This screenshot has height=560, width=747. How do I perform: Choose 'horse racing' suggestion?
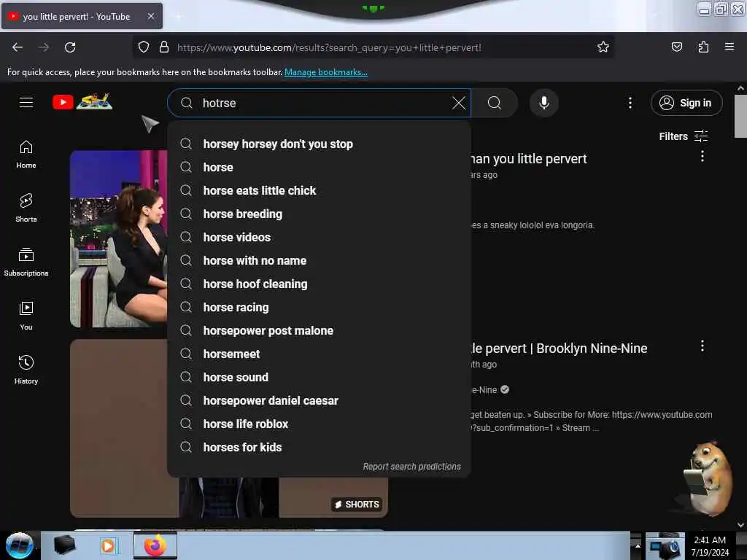[x=319, y=307]
